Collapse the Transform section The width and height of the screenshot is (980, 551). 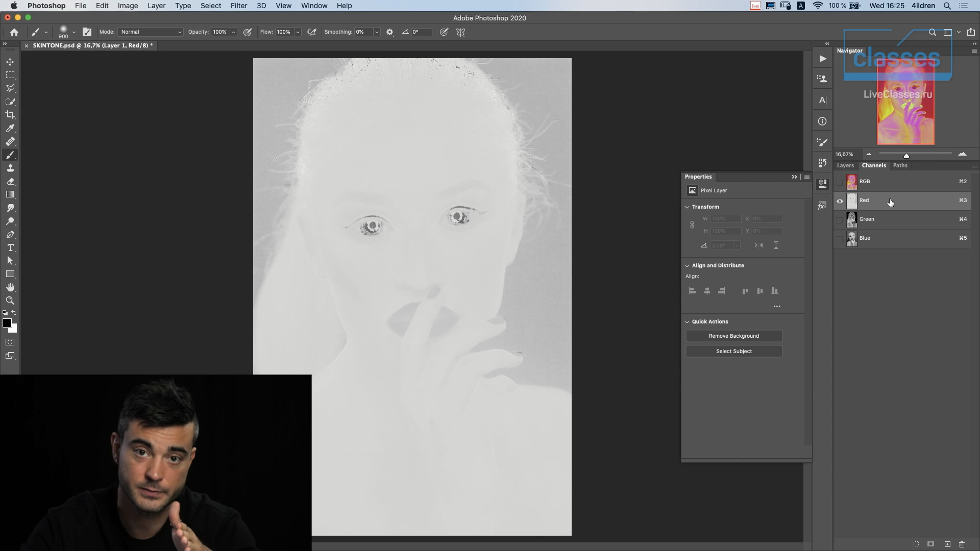[x=687, y=207]
